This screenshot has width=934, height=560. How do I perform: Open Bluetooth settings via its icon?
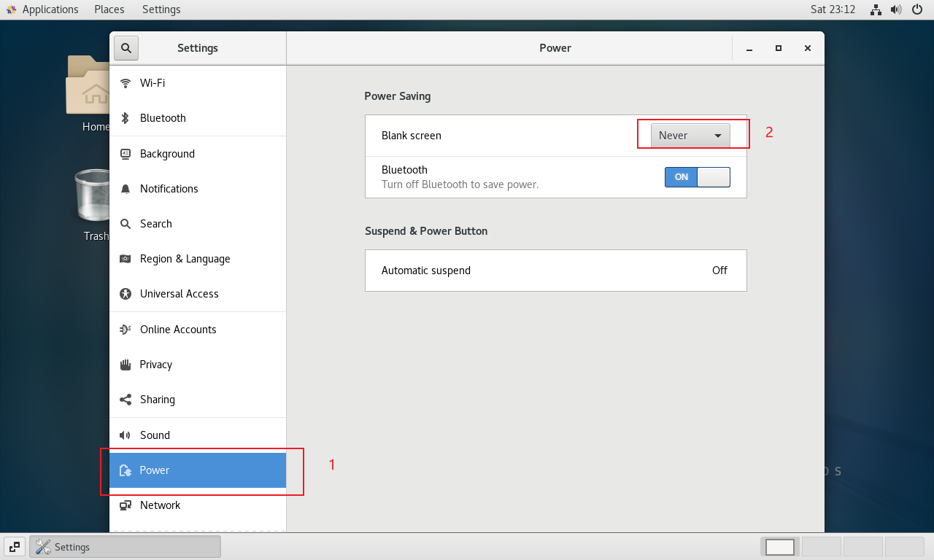pos(126,118)
